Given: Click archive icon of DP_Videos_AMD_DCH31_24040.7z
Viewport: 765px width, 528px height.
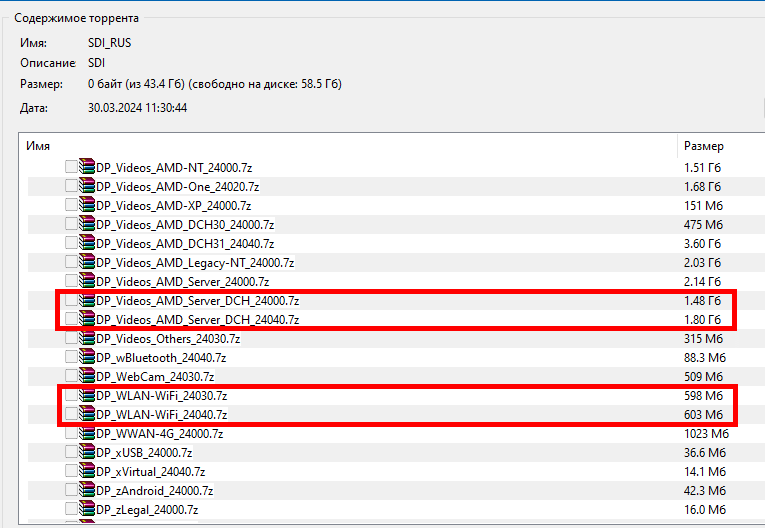Looking at the screenshot, I should click(87, 243).
